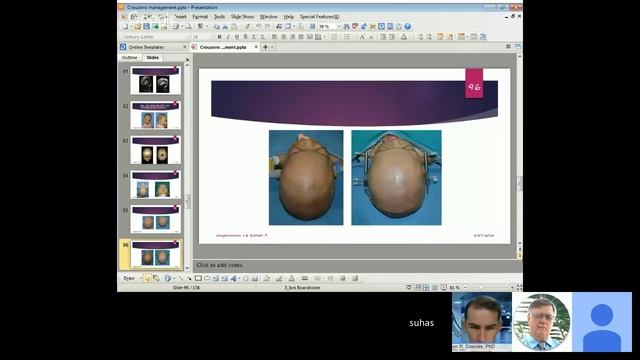Open Print Preview from the toolbar

[189, 27]
